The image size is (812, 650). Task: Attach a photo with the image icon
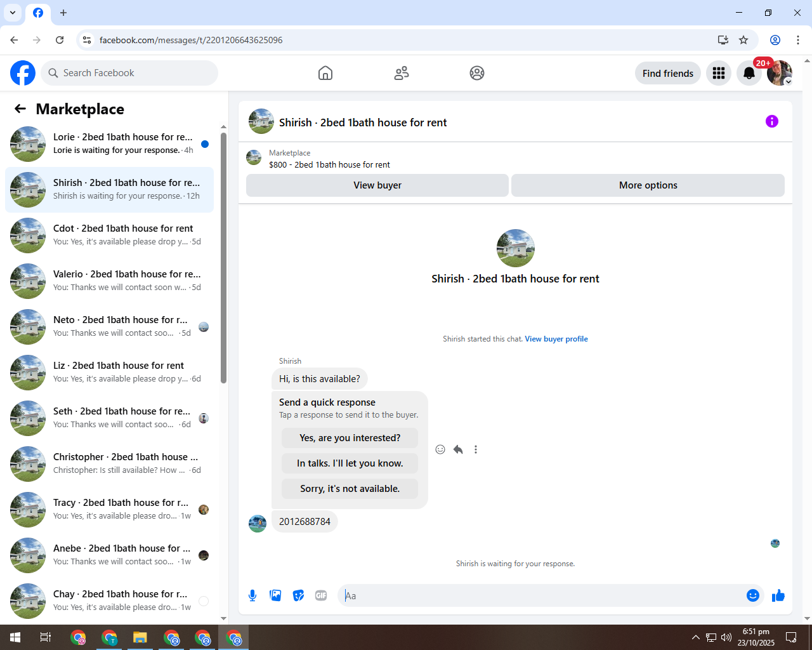[x=275, y=595]
